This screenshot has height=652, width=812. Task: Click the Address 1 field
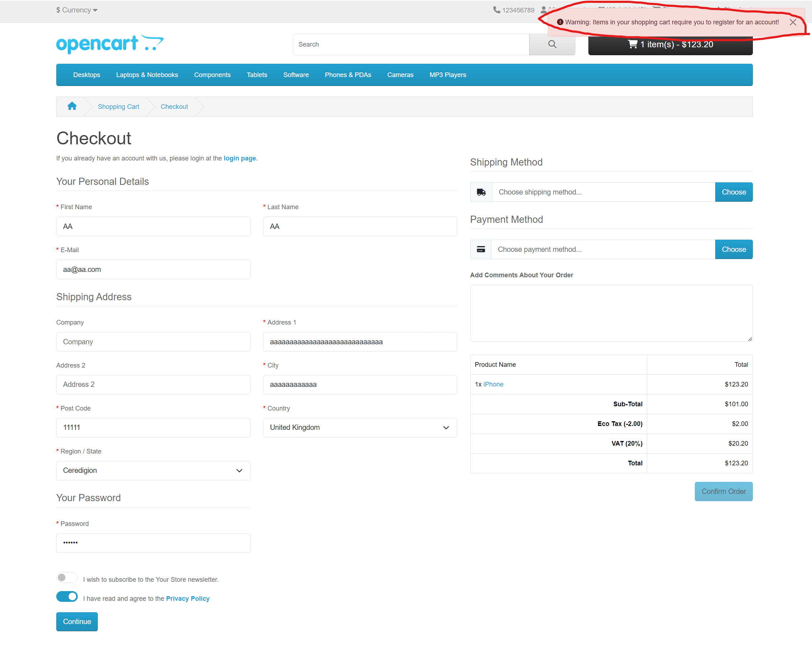click(360, 342)
